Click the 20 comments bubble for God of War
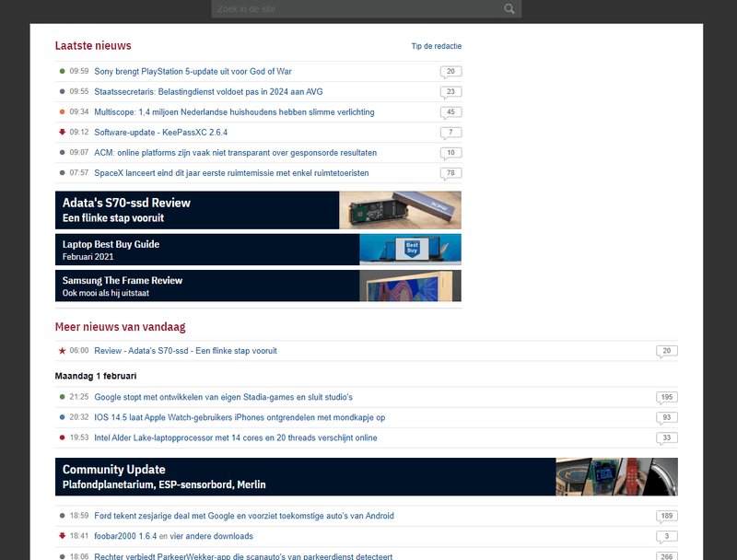 coord(450,72)
